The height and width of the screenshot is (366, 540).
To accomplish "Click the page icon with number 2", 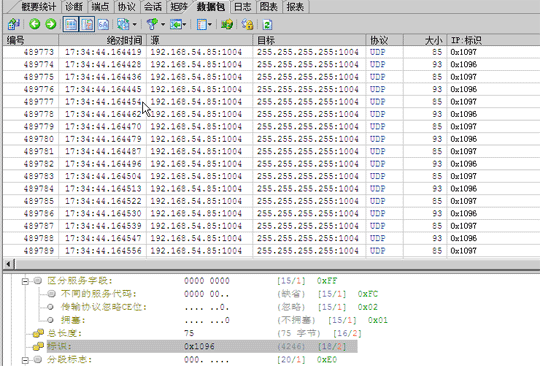I will click(267, 24).
